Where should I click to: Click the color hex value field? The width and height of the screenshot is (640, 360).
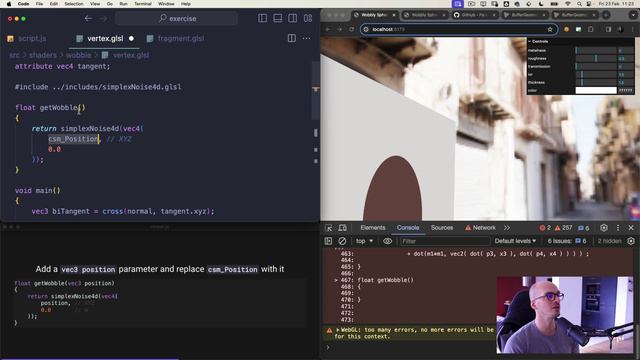625,91
